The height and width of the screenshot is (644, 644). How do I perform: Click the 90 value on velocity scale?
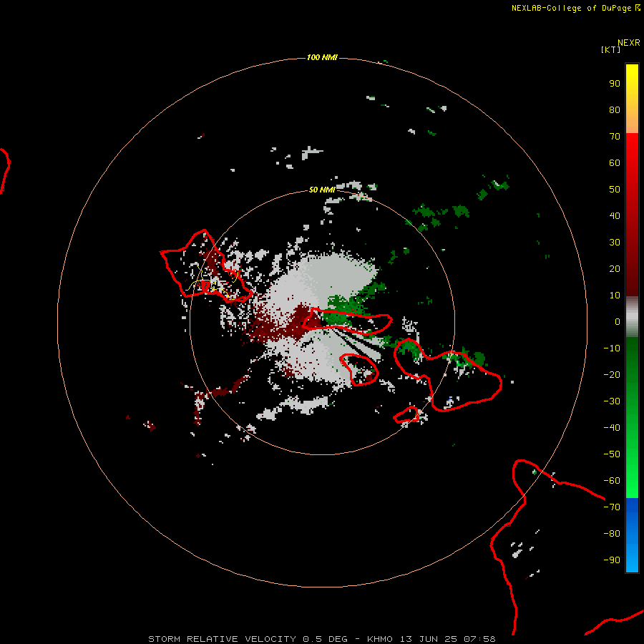pos(615,84)
